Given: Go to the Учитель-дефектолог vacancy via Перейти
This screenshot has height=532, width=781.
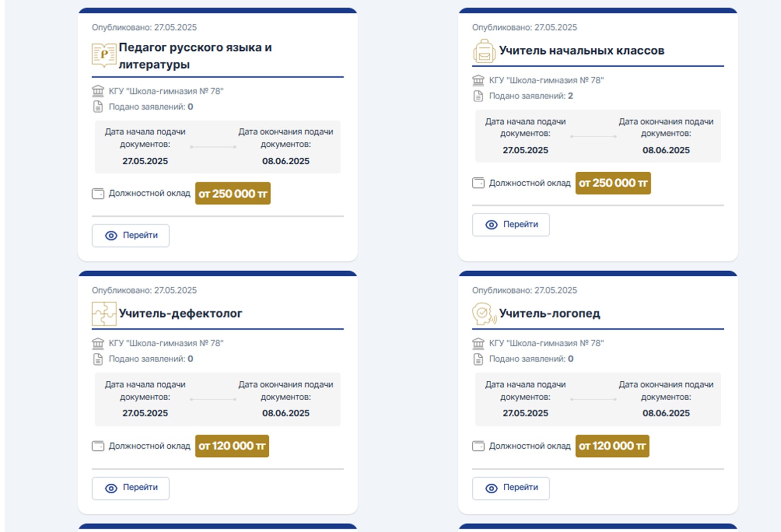Looking at the screenshot, I should (130, 488).
